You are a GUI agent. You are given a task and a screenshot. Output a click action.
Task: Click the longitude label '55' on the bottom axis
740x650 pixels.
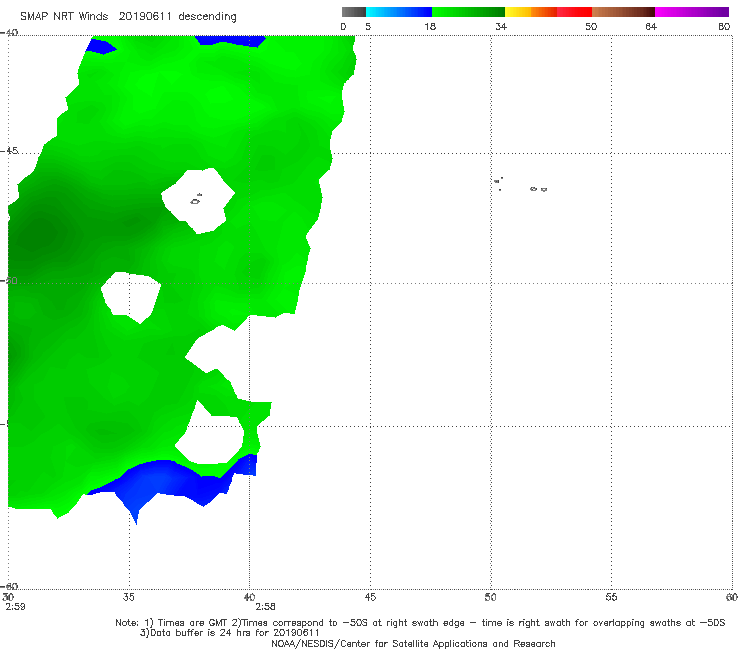tap(611, 597)
